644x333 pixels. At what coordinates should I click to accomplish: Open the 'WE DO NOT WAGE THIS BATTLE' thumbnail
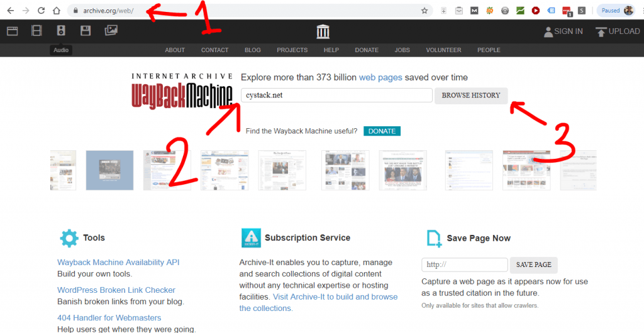pyautogui.click(x=403, y=170)
